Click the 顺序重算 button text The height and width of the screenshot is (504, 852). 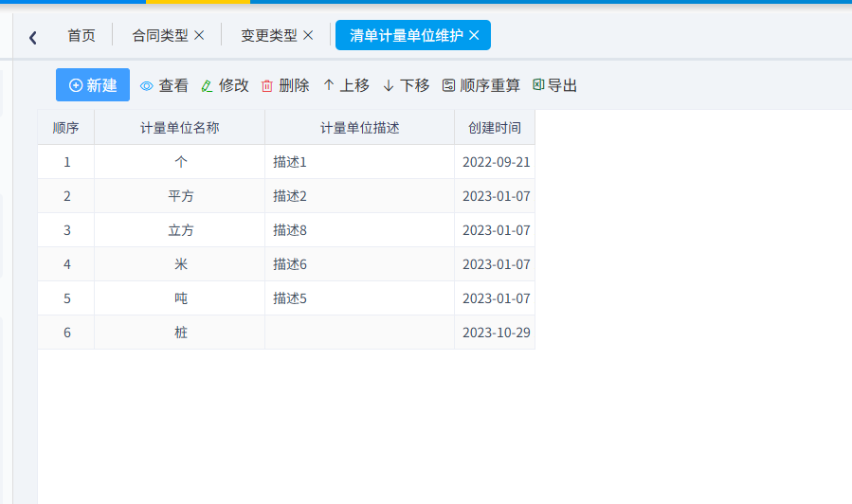click(490, 85)
